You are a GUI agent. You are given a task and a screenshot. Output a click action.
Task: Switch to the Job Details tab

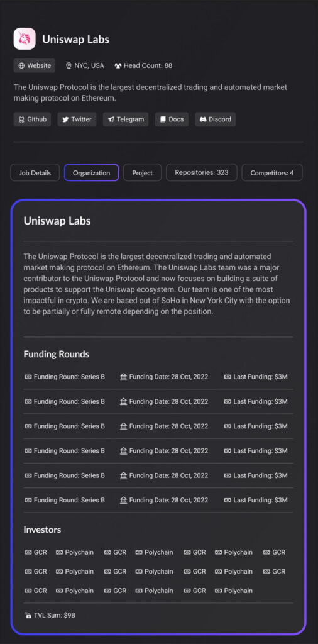click(x=35, y=173)
